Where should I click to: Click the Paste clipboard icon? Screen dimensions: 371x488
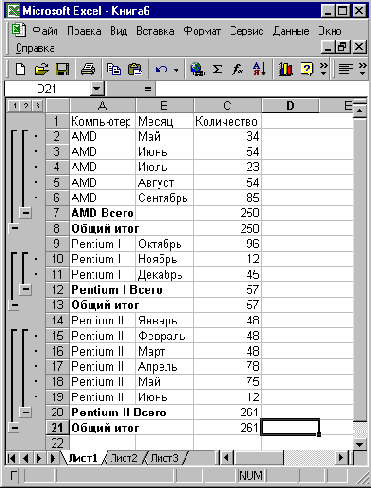tap(135, 69)
